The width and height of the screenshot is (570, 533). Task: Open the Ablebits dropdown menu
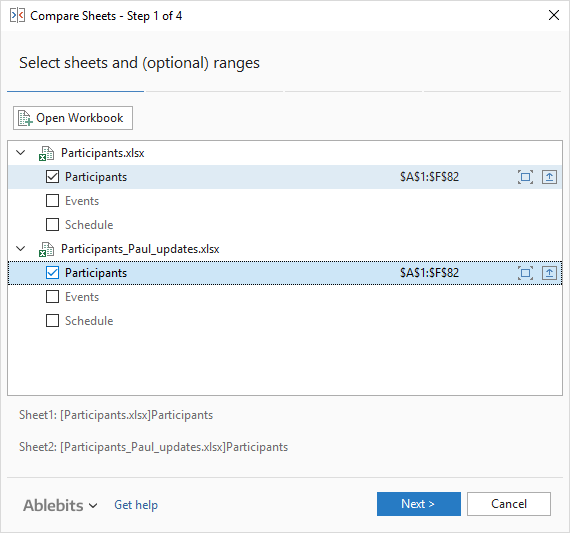pyautogui.click(x=60, y=505)
